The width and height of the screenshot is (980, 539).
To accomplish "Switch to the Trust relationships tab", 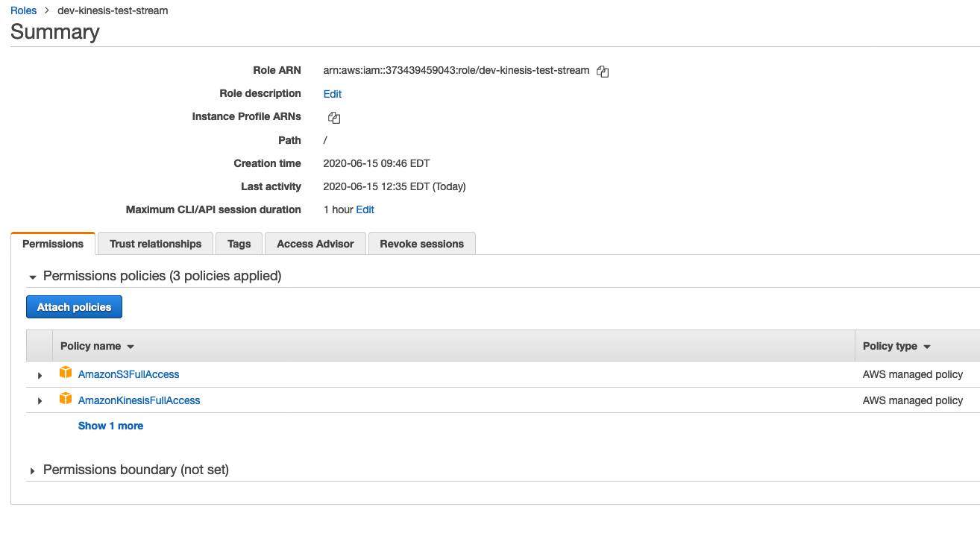I will [154, 243].
